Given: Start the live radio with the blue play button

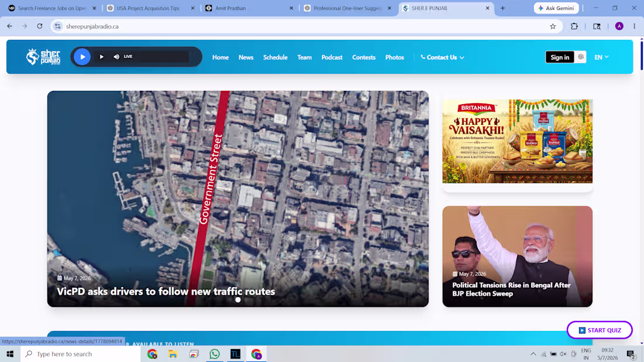Looking at the screenshot, I should point(82,57).
